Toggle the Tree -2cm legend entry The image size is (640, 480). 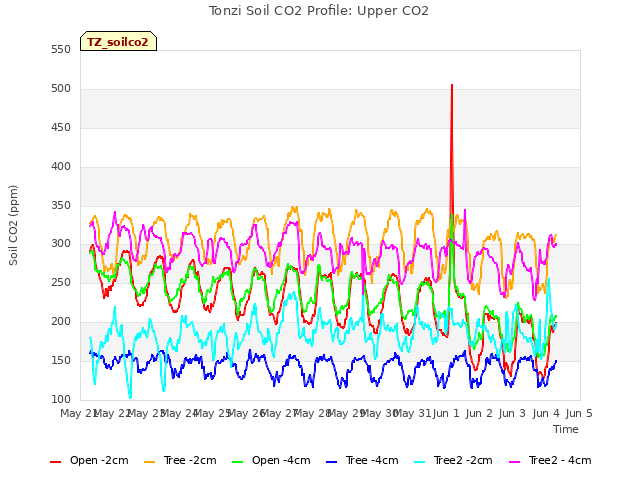tap(180, 460)
